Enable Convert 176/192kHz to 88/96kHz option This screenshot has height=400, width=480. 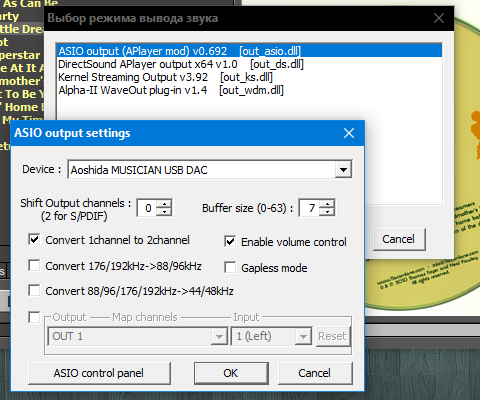pos(34,266)
